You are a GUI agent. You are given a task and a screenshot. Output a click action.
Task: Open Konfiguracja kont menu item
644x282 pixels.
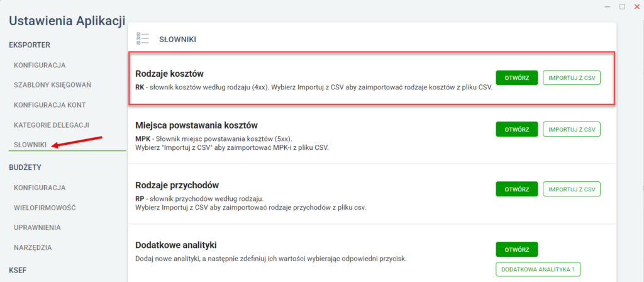[x=50, y=105]
